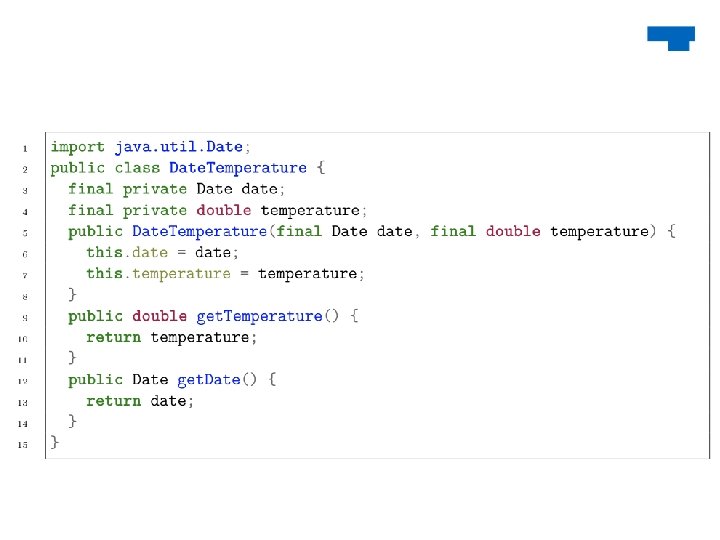Click the import java.util.Date statement
The image size is (720, 540).
pyautogui.click(x=151, y=147)
